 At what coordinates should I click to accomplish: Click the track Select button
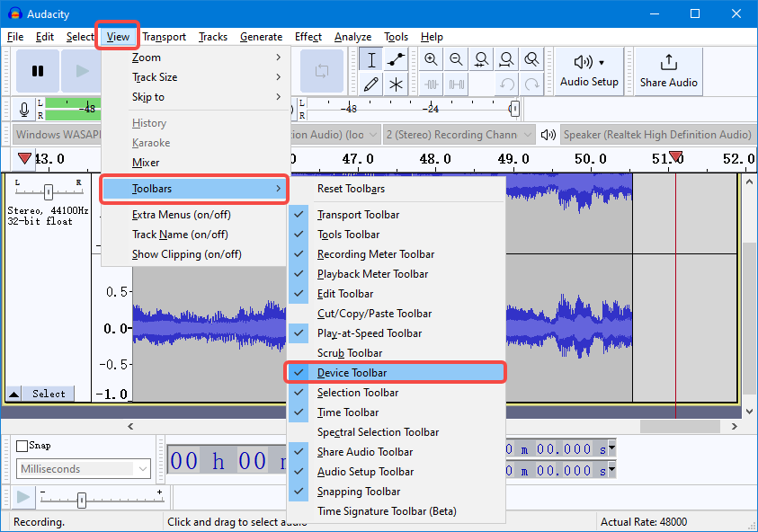pos(49,395)
